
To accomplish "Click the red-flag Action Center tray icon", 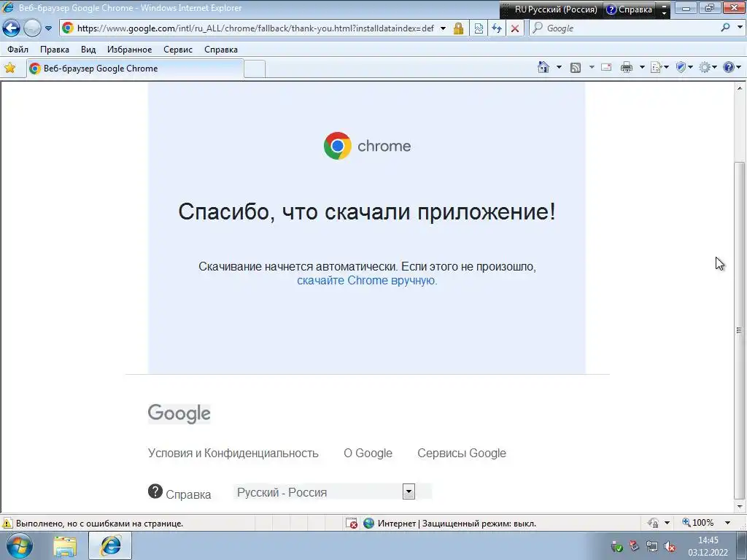I will coord(634,546).
